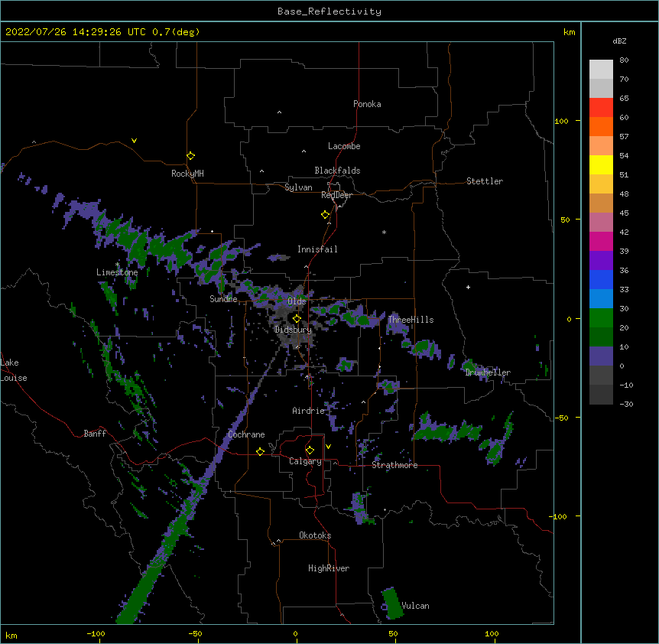This screenshot has height=644, width=659.
Task: Click the Okotoks label
Action: point(315,535)
